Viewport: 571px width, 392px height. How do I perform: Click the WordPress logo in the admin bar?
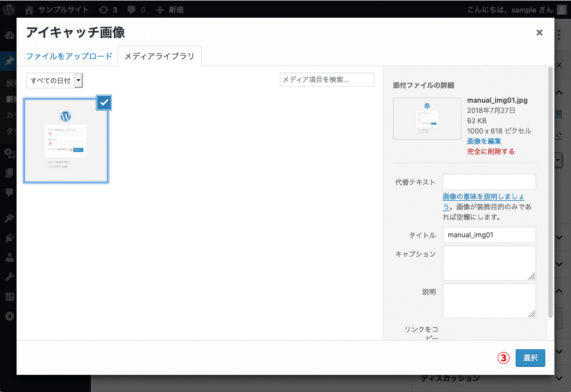tap(10, 9)
